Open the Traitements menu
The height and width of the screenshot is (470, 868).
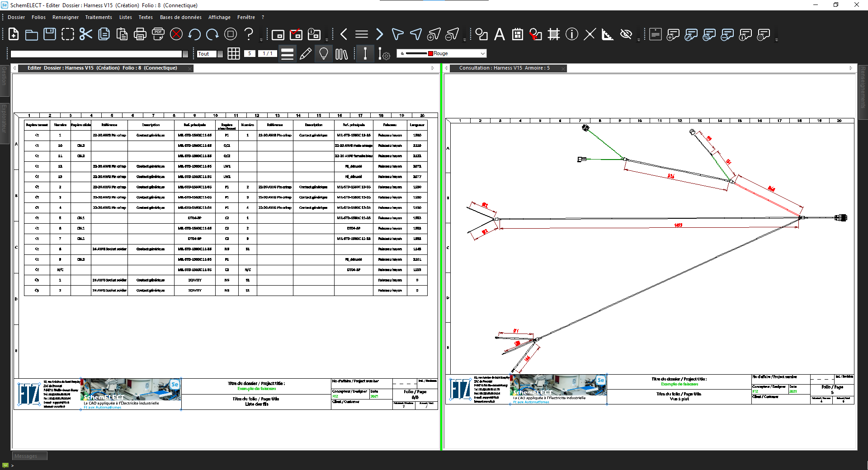click(99, 17)
